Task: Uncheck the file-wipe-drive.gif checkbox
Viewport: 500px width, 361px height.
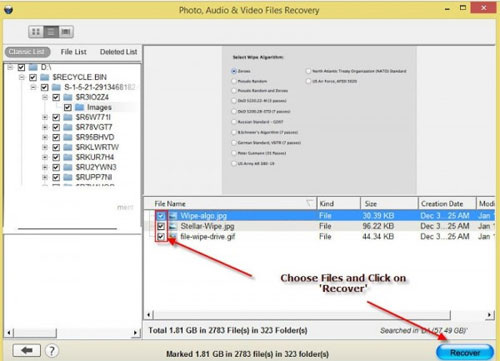Action: 161,237
